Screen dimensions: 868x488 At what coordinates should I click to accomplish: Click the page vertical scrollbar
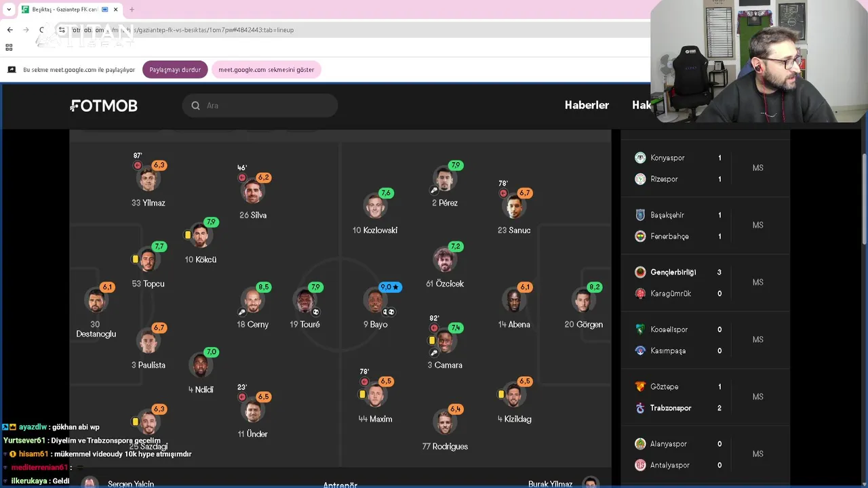[x=864, y=200]
